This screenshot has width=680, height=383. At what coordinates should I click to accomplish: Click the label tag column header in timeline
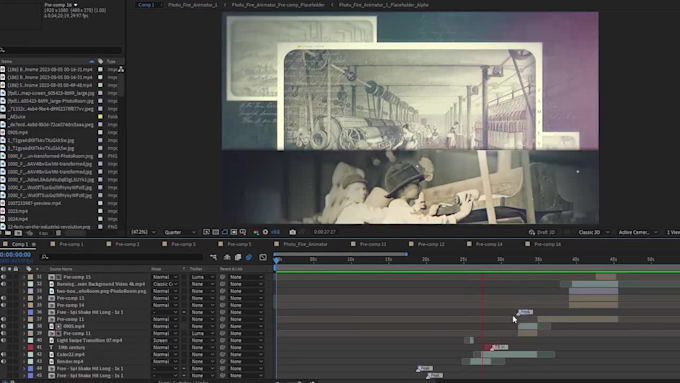pyautogui.click(x=29, y=269)
